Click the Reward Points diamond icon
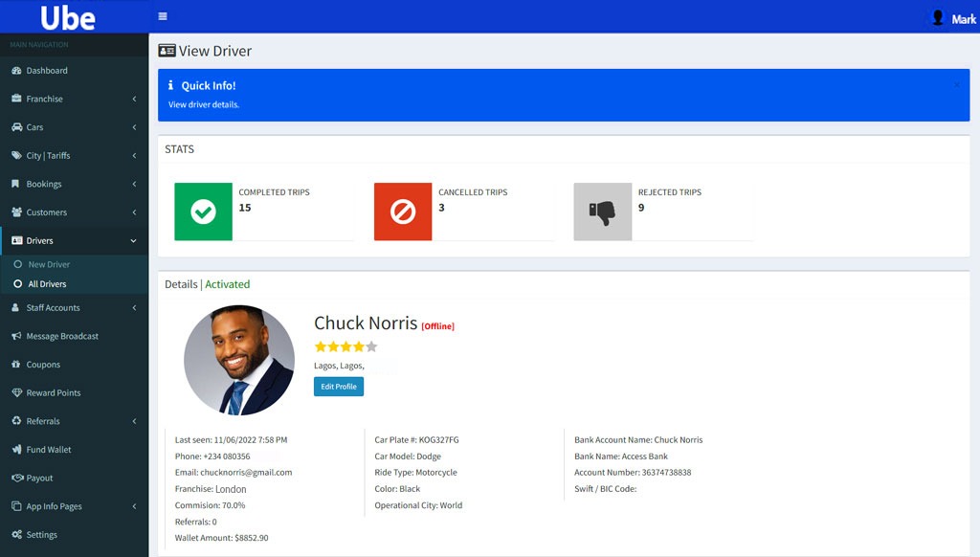 (x=17, y=393)
